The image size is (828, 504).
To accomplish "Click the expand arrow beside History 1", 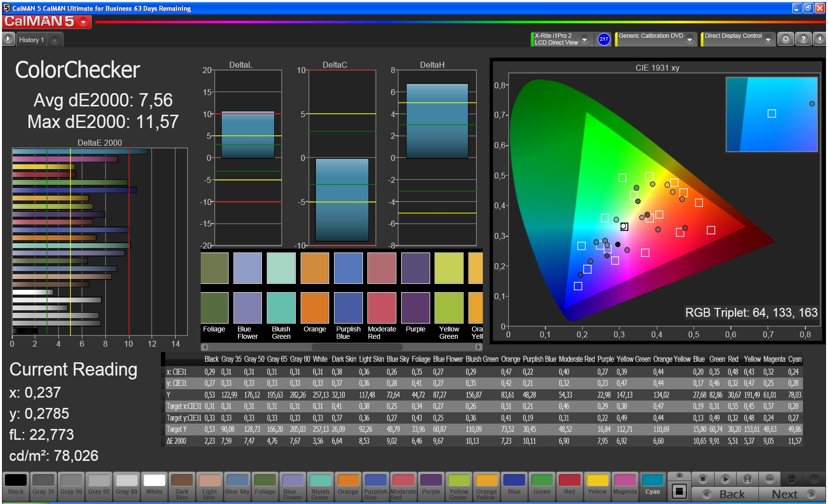I will (x=8, y=39).
